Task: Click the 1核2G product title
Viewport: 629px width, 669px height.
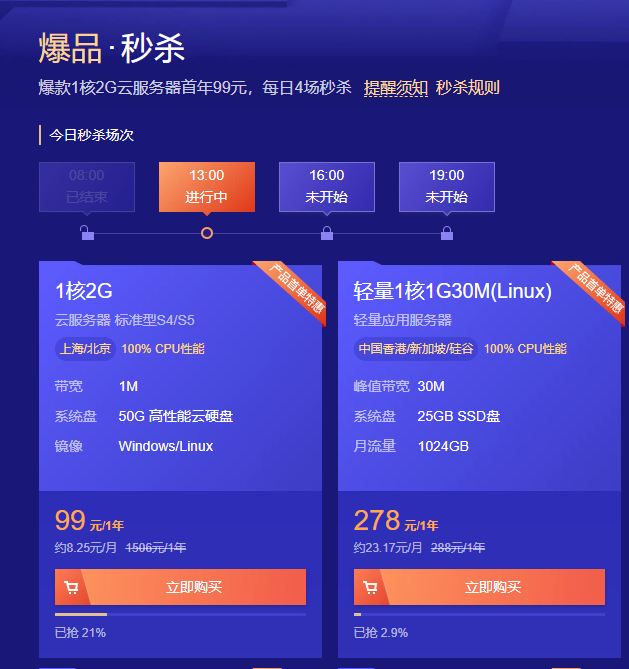Action: tap(84, 291)
